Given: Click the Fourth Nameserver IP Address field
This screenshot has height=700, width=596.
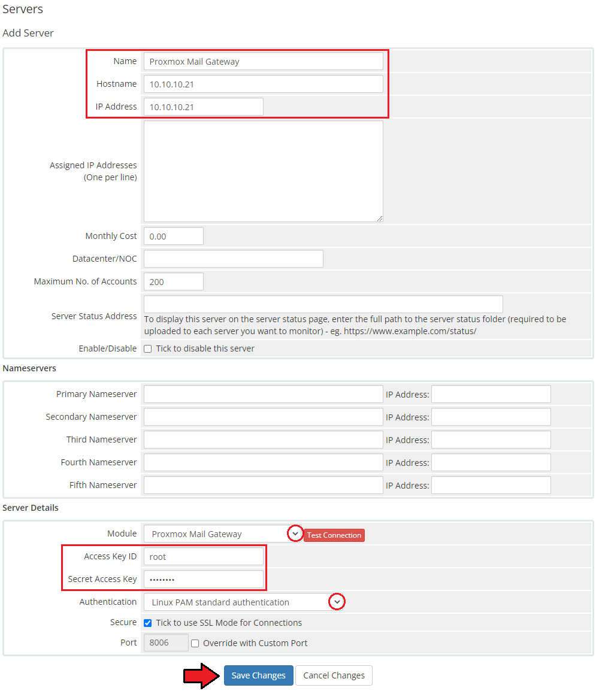Looking at the screenshot, I should (x=491, y=462).
